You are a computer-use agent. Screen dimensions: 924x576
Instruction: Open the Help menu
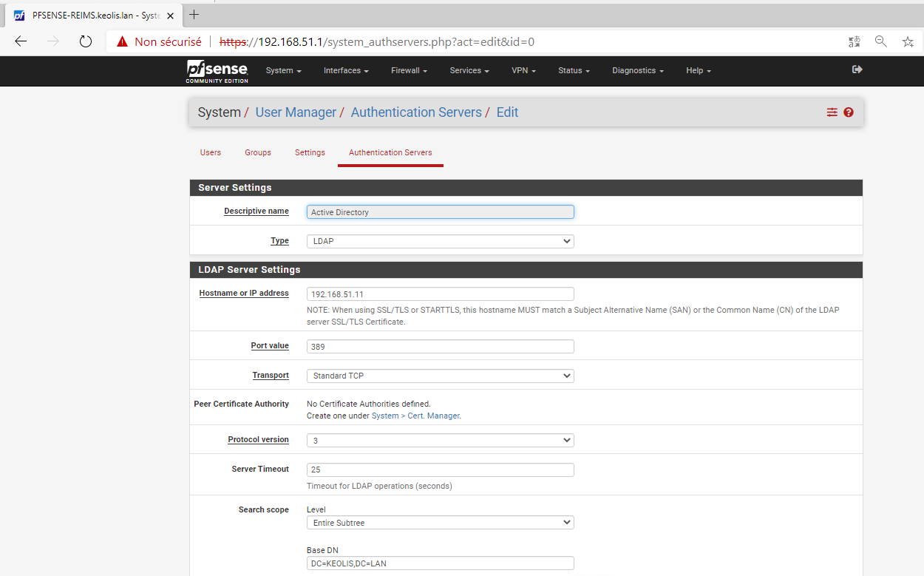[699, 71]
